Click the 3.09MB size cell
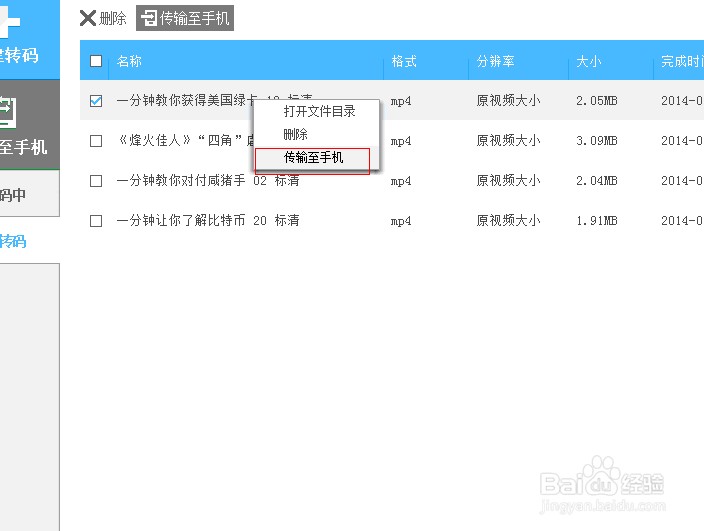The width and height of the screenshot is (704, 531). point(597,141)
